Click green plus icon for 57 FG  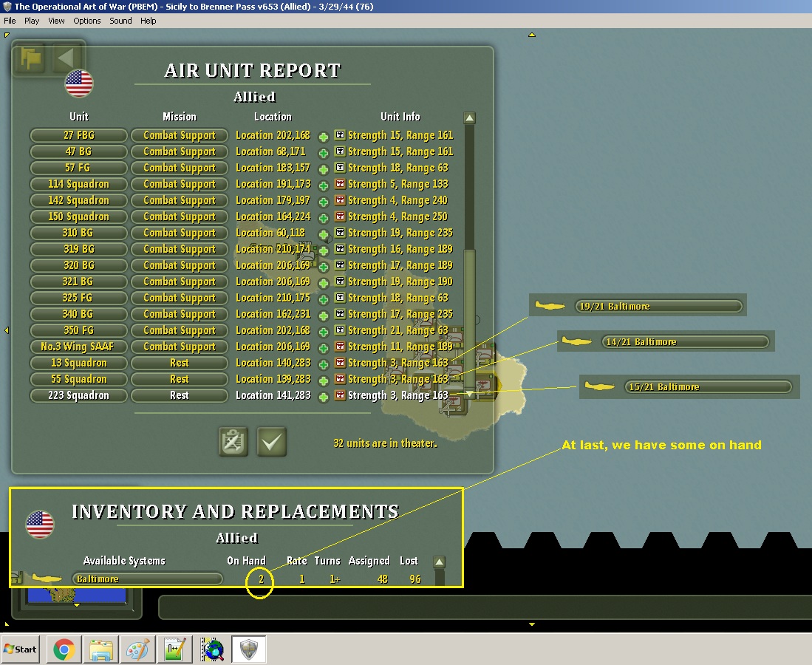tap(323, 169)
